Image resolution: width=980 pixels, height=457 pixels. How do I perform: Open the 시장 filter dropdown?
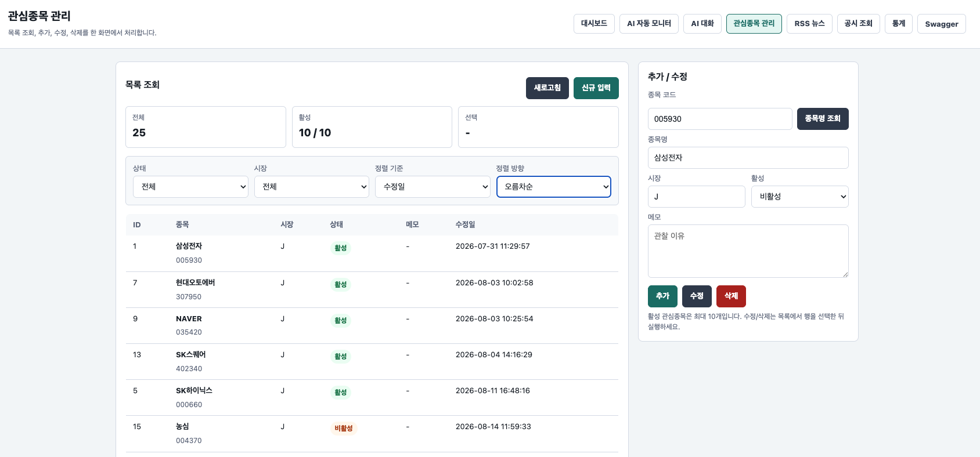(312, 187)
